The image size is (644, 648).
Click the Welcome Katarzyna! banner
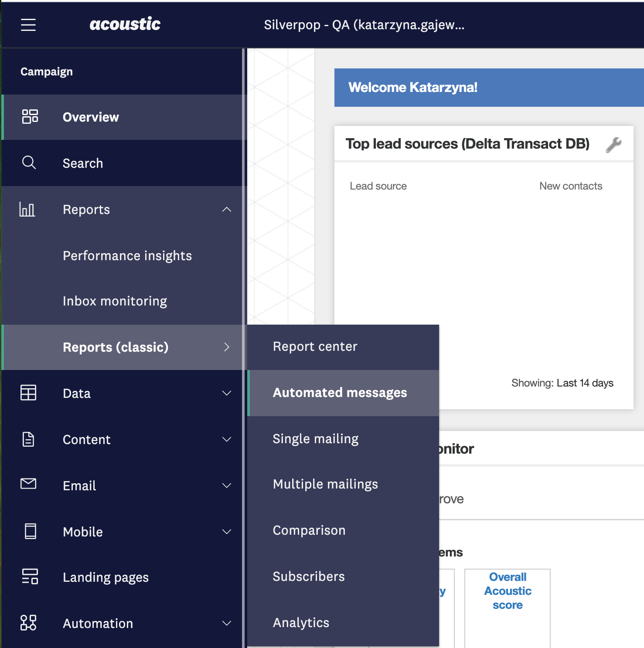coord(489,88)
